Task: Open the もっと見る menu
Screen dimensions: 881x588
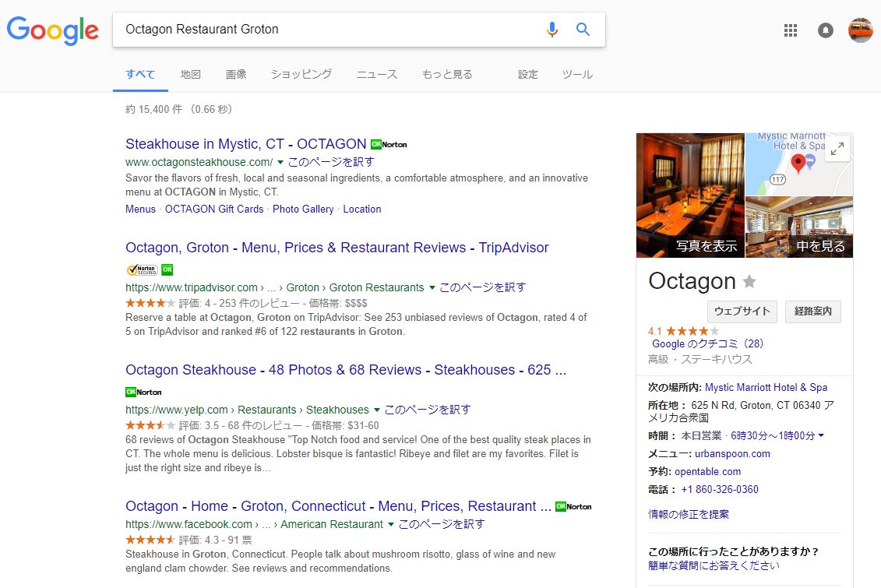Action: click(x=447, y=74)
